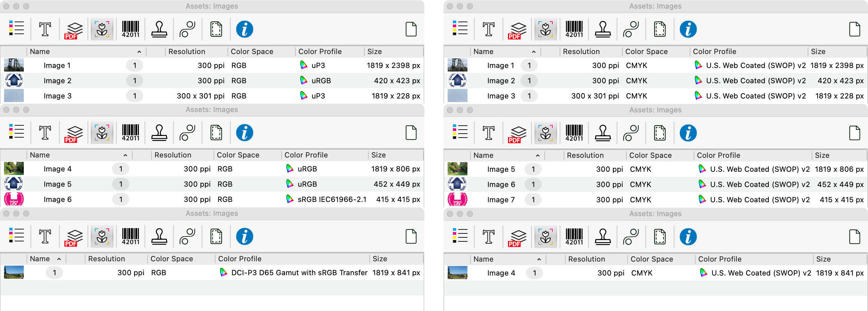Click Color Space column header in the Image 1 CMYK window

[656, 51]
